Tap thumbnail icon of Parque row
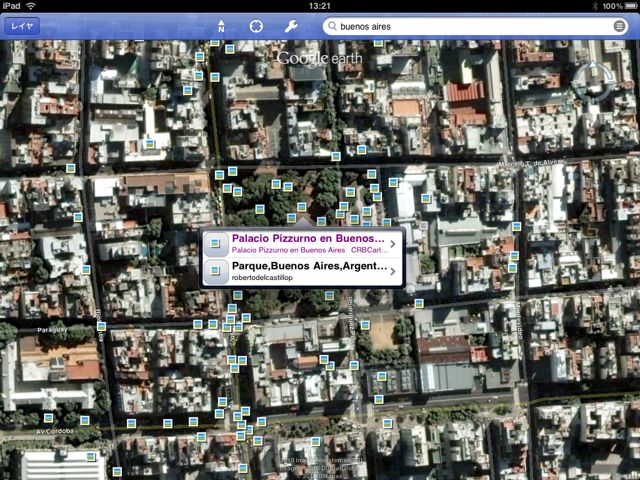Screen dimensions: 640x480 coord(216,271)
